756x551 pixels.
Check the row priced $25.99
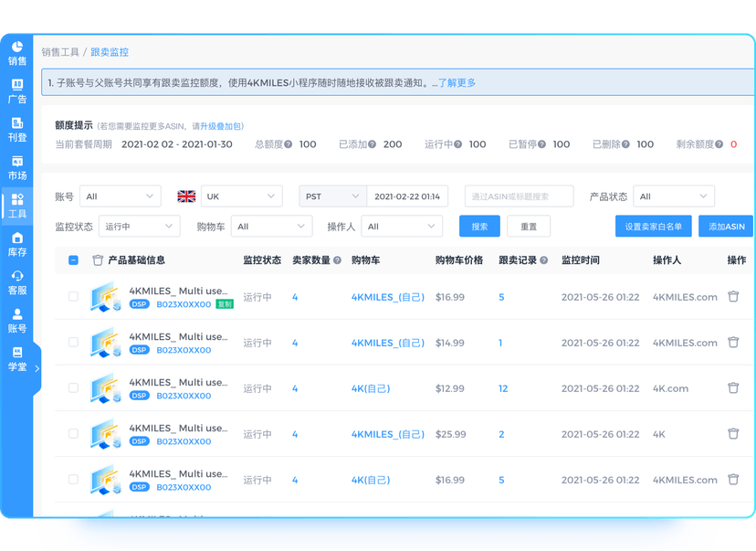pos(73,434)
